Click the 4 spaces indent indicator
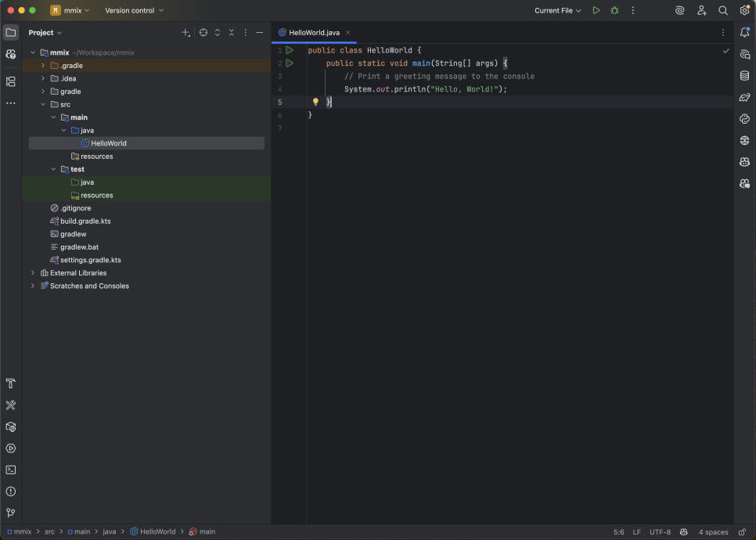The height and width of the screenshot is (540, 756). (x=713, y=532)
